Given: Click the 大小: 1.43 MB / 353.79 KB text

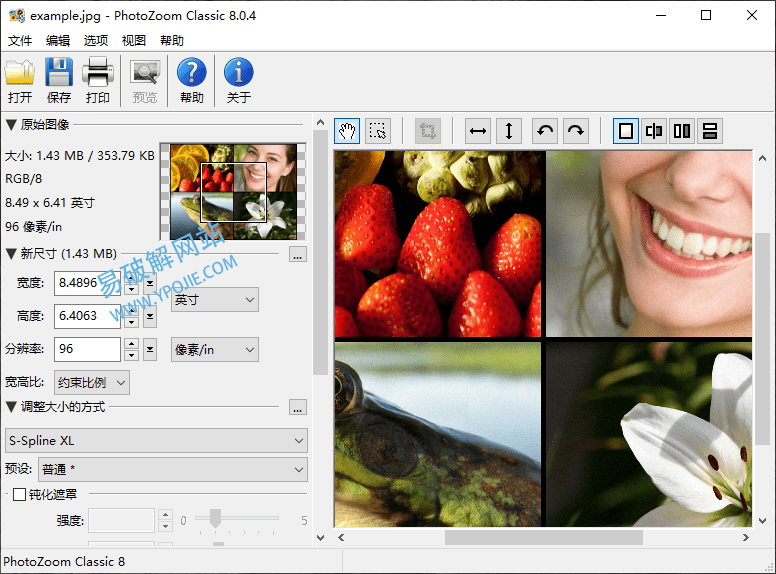Looking at the screenshot, I should click(x=80, y=156).
